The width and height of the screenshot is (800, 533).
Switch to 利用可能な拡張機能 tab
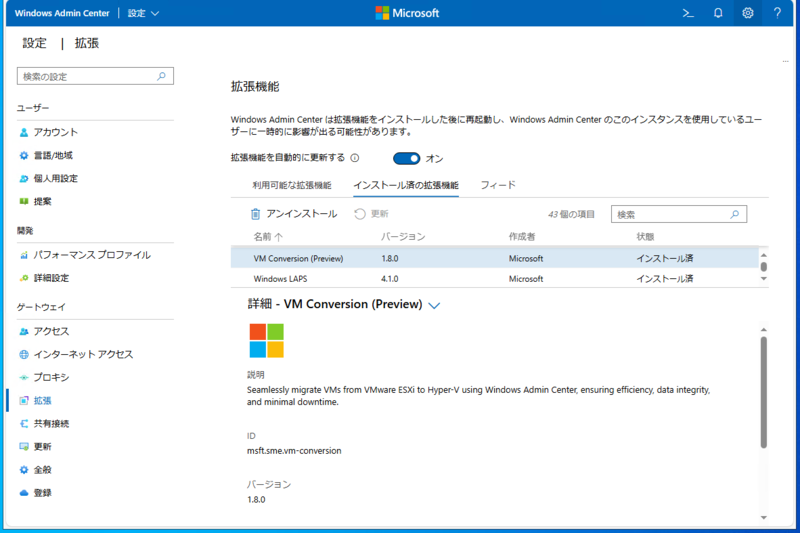(292, 185)
